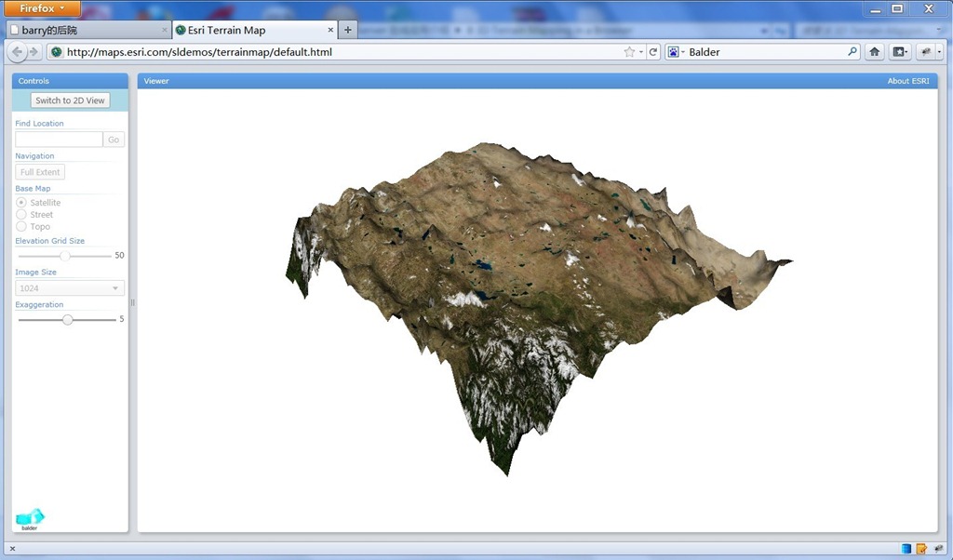
Task: Open a new tab with the plus icon
Action: point(348,30)
